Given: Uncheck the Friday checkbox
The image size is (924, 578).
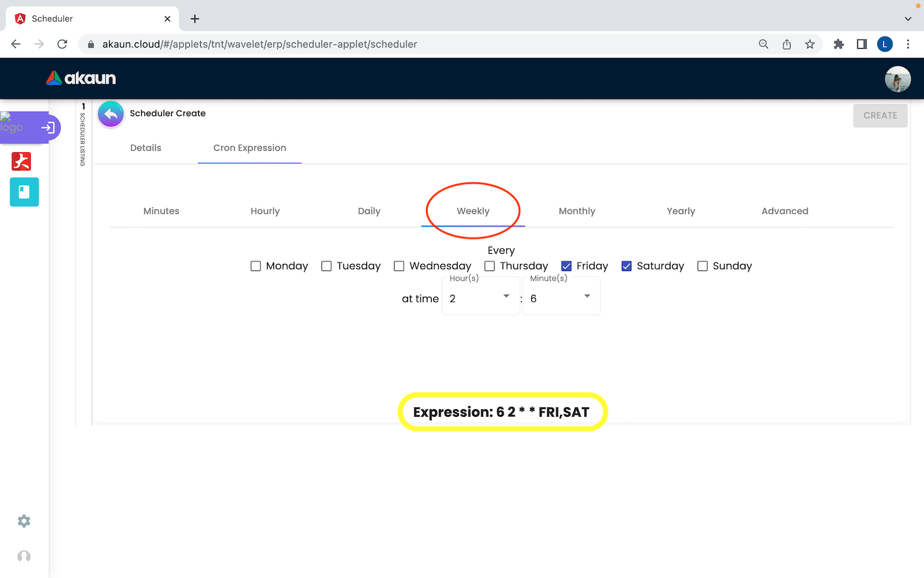Looking at the screenshot, I should 567,266.
